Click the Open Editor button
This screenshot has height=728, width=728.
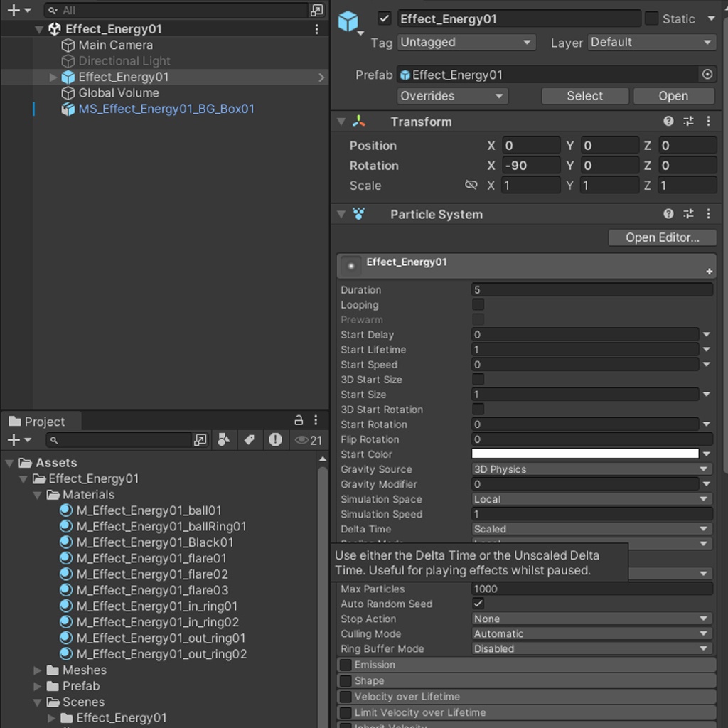(x=661, y=237)
